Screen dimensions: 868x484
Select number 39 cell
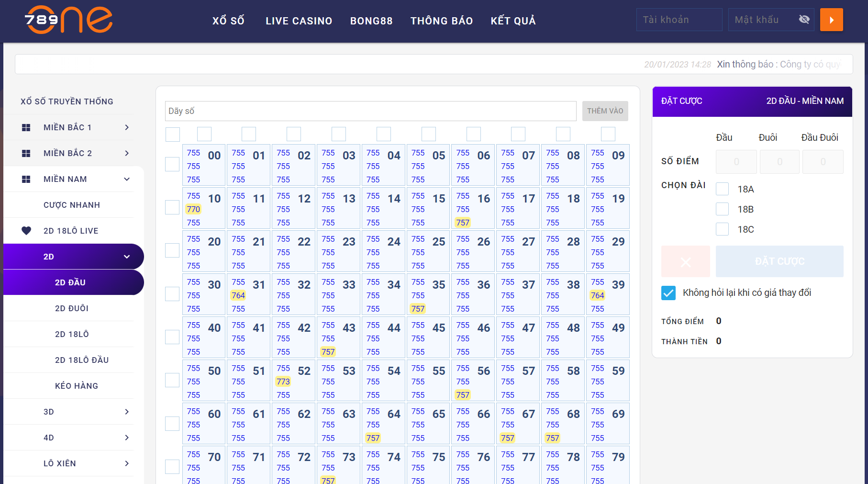pyautogui.click(x=608, y=294)
